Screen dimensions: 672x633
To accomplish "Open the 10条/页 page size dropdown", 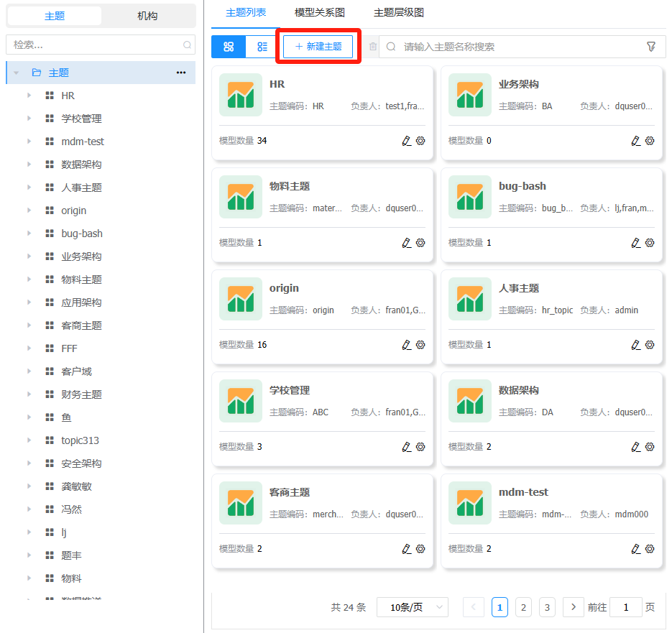I will point(412,607).
